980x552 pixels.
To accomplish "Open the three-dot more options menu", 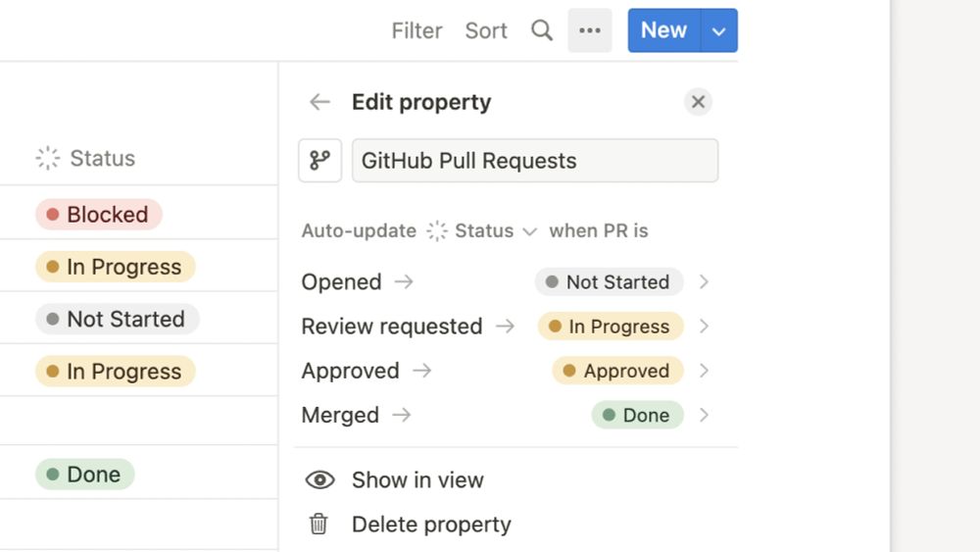I will tap(590, 30).
